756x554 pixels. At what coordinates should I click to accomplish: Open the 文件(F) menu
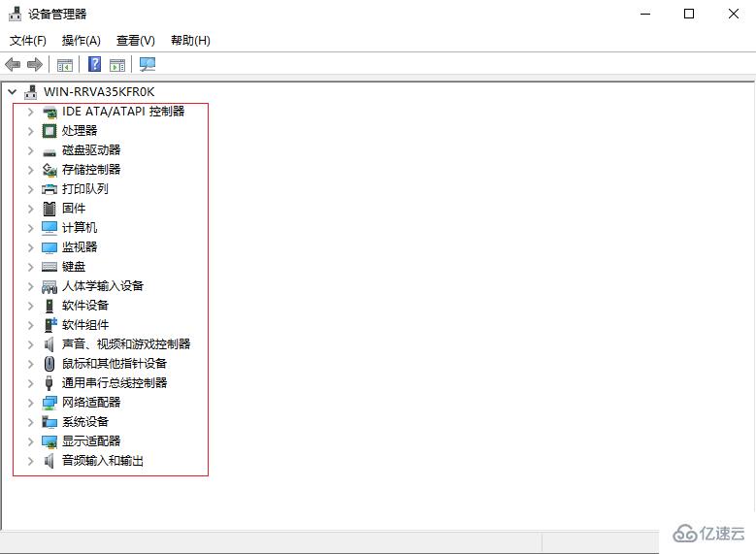coord(28,41)
